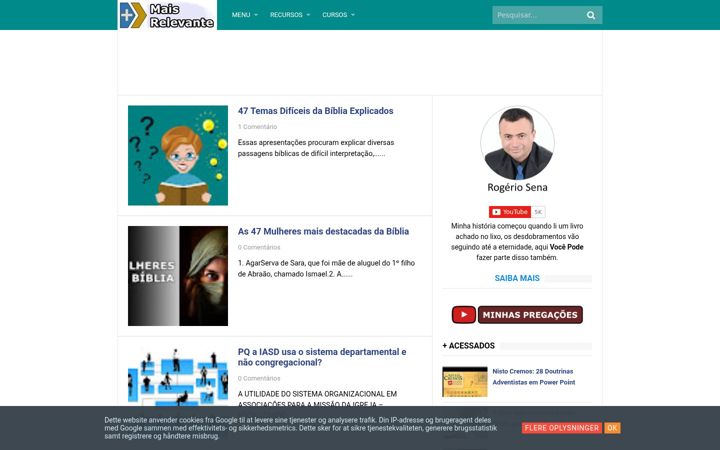Click excerpt '1. AgarServa de Sara'
This screenshot has height=450, width=720.
pyautogui.click(x=271, y=263)
